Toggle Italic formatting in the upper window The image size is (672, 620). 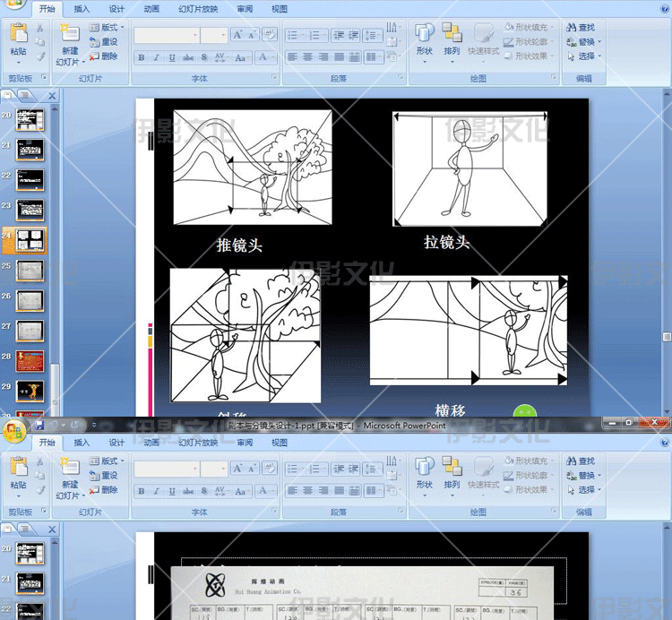[157, 57]
